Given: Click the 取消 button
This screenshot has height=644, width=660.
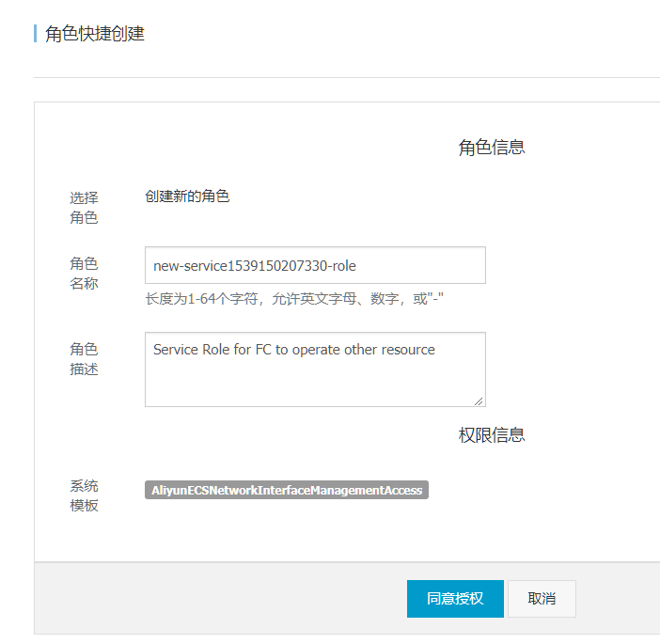Looking at the screenshot, I should (542, 599).
